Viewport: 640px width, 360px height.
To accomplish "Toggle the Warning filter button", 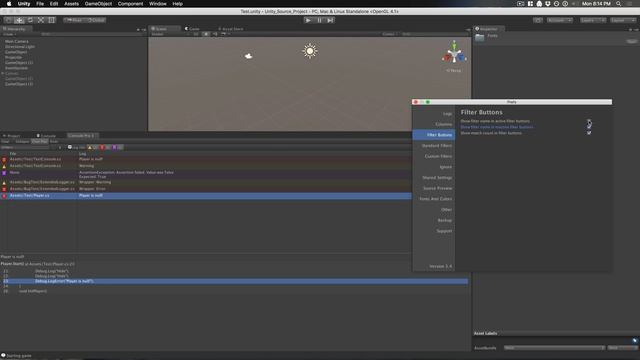I will (x=93, y=147).
